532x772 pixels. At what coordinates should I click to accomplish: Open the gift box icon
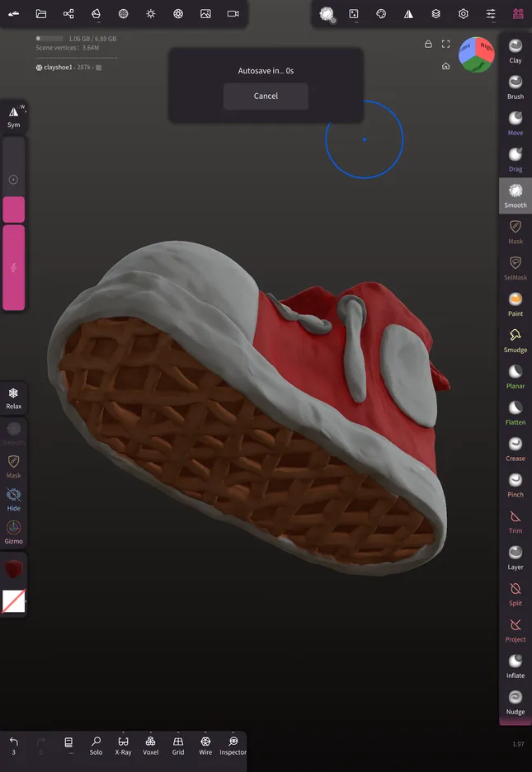tap(518, 14)
